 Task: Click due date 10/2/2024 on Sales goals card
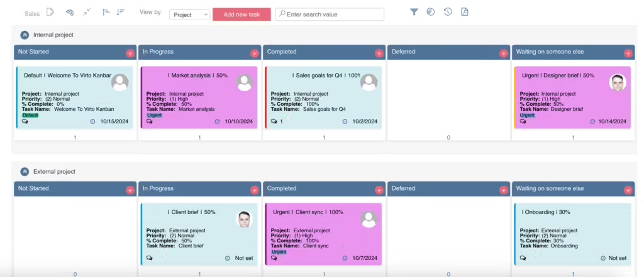[365, 122]
